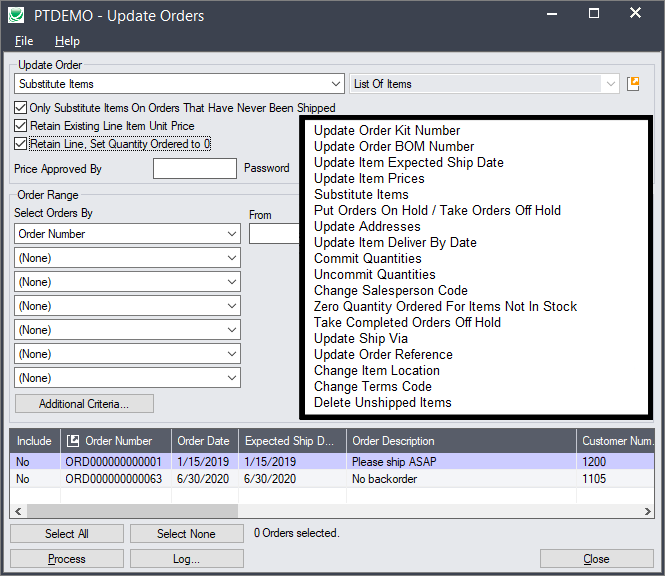Select Commit Quantities in the options list

pos(367,258)
